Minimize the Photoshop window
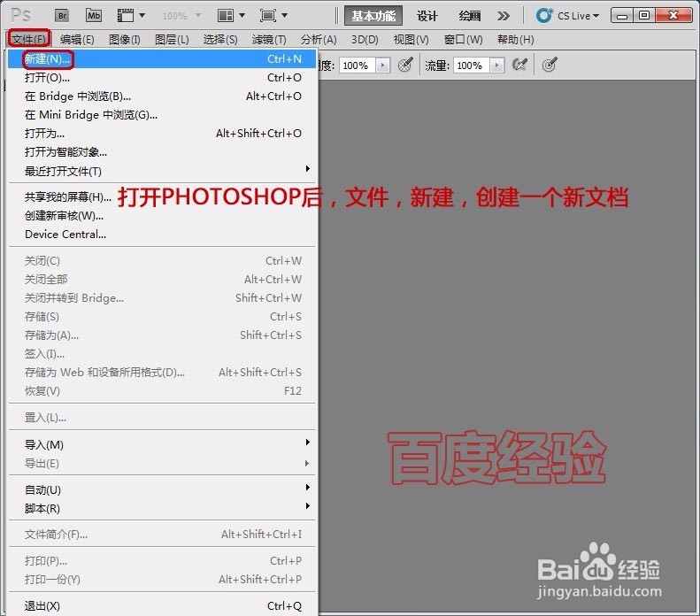Viewport: 700px width, 616px height. 622,16
